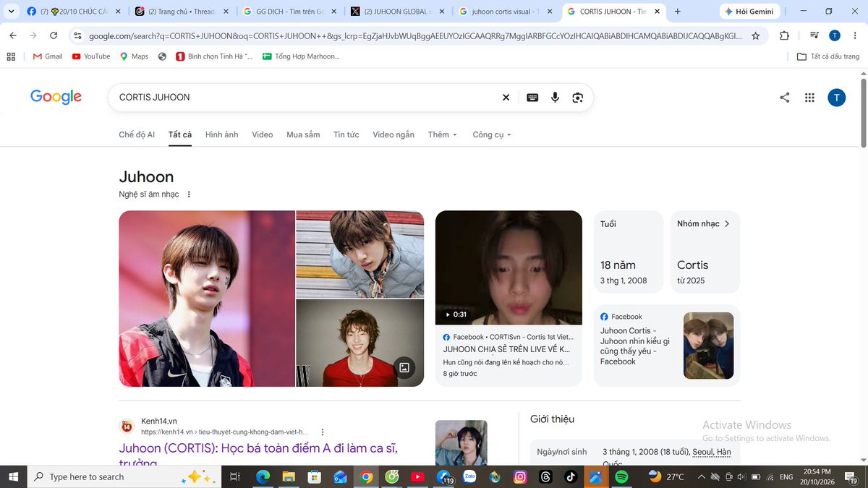This screenshot has height=488, width=868.
Task: Open the Juhoon photo in red shirt
Action: [x=360, y=343]
